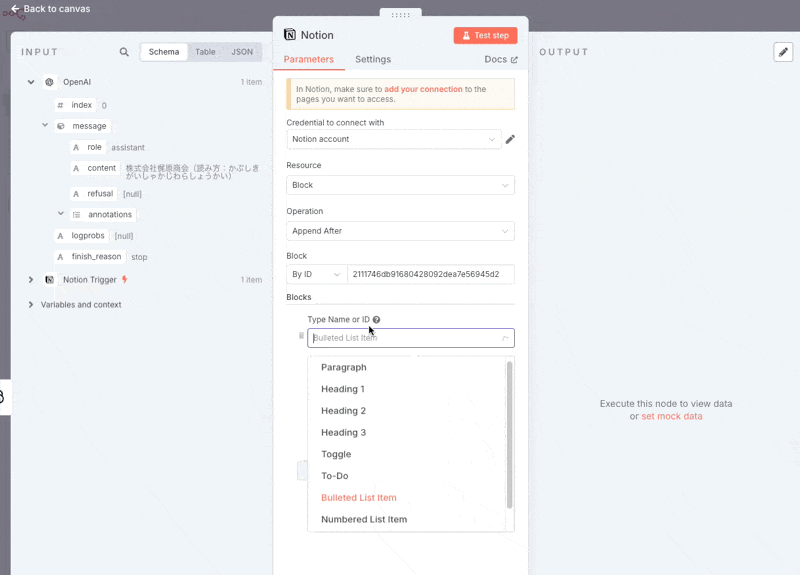800x575 pixels.
Task: Click the Block ID input field
Action: pyautogui.click(x=431, y=274)
